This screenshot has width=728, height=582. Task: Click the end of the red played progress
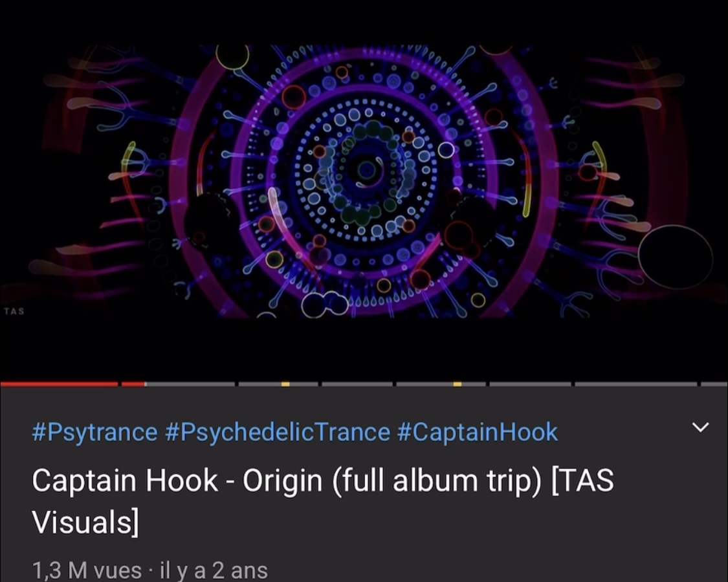coord(145,384)
